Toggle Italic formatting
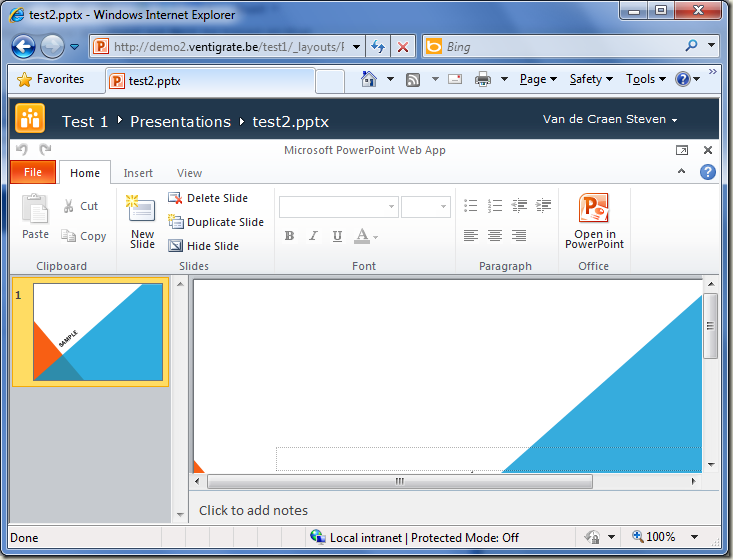Viewport: 733px width, 560px height. point(313,236)
